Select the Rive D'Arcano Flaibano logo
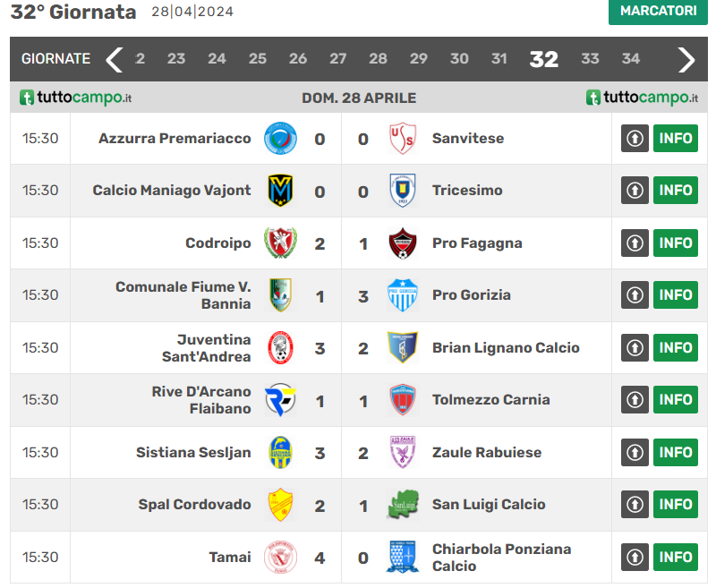Screen dimensions: 716x588 (280, 400)
